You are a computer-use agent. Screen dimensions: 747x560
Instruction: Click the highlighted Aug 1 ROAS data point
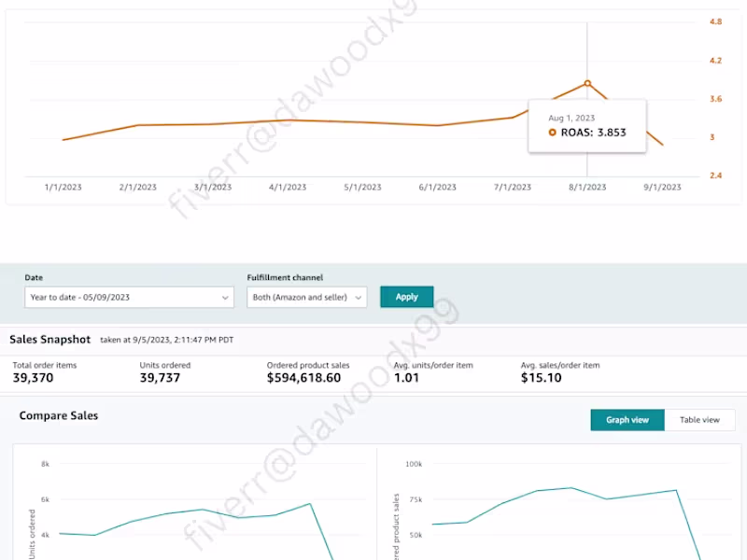587,83
